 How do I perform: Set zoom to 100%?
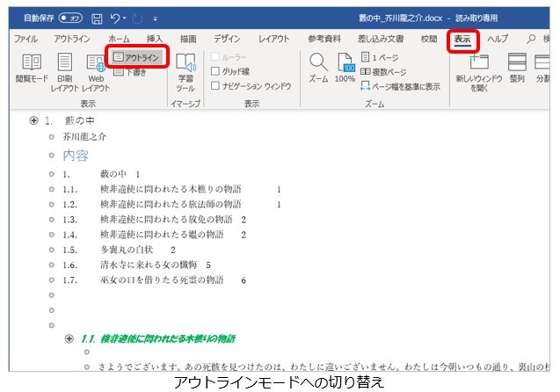345,69
